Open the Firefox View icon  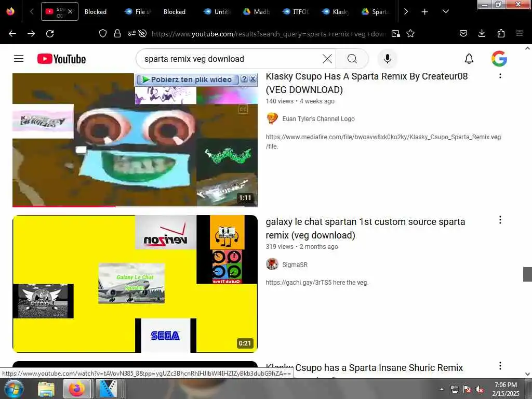point(10,11)
